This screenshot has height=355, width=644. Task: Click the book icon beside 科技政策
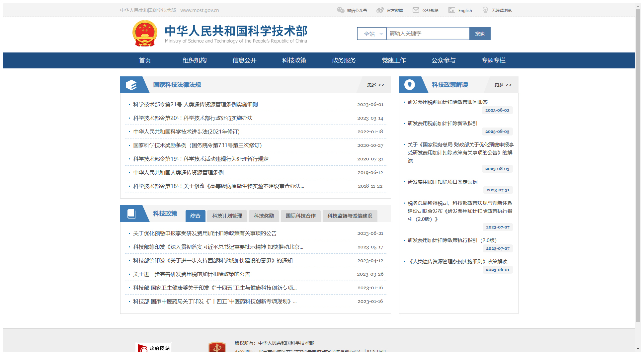pos(131,214)
